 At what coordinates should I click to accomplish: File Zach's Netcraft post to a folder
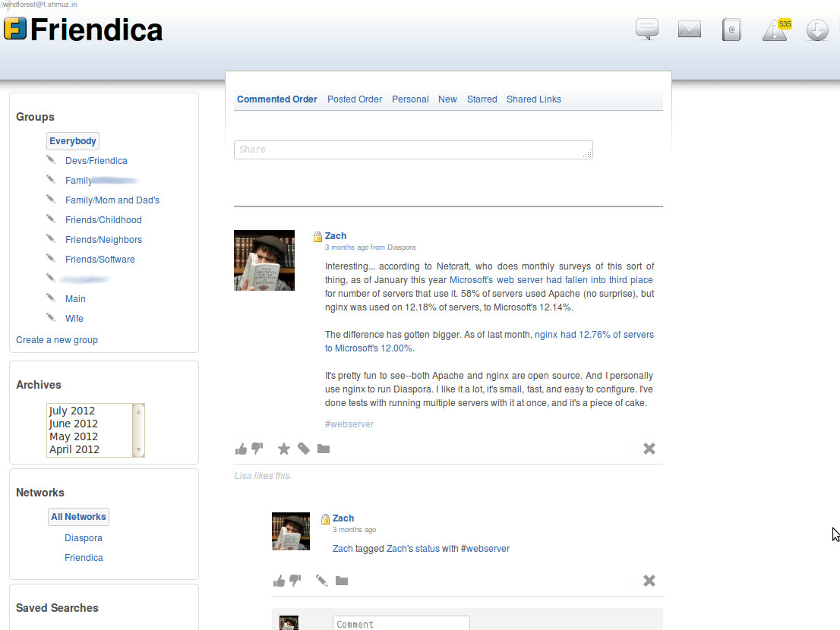324,449
